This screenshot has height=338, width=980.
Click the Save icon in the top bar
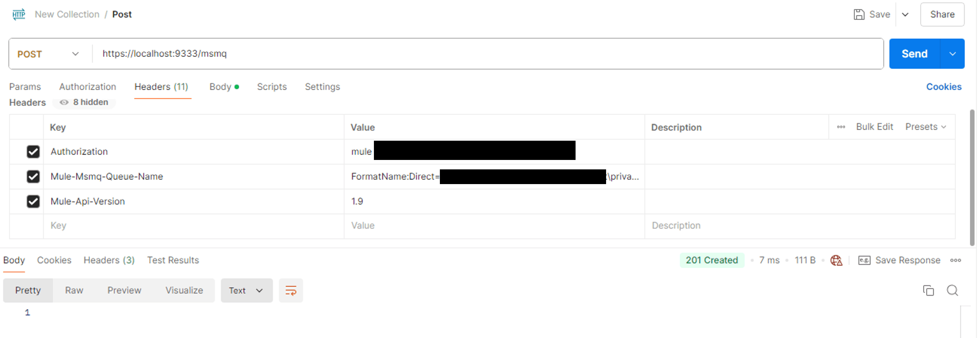[x=859, y=14]
